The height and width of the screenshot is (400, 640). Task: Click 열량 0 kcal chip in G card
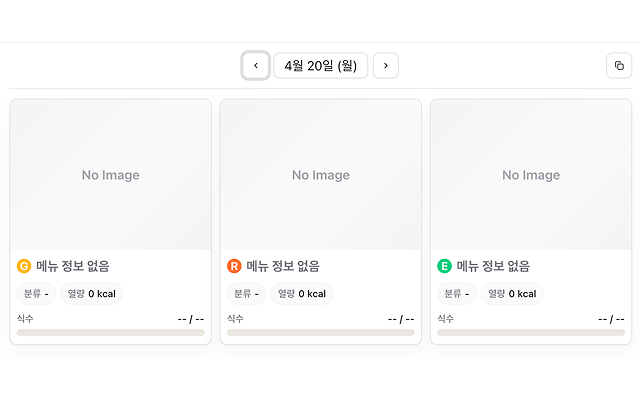(92, 293)
